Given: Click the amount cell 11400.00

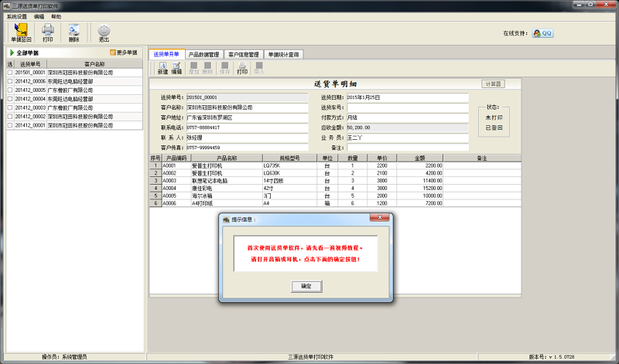Looking at the screenshot, I should tap(420, 181).
